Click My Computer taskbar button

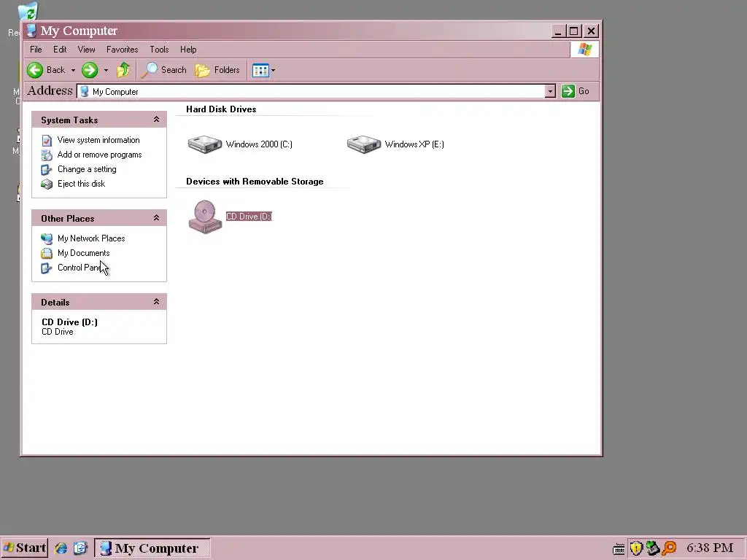(x=152, y=548)
